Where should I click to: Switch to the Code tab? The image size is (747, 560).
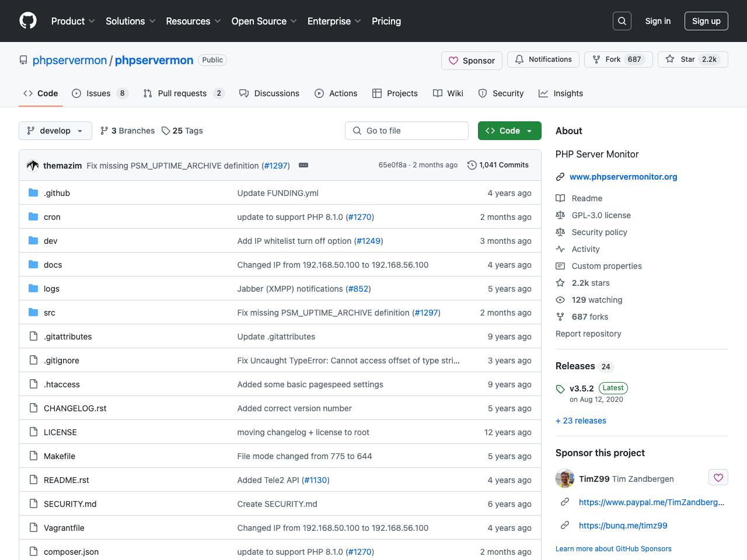[41, 93]
